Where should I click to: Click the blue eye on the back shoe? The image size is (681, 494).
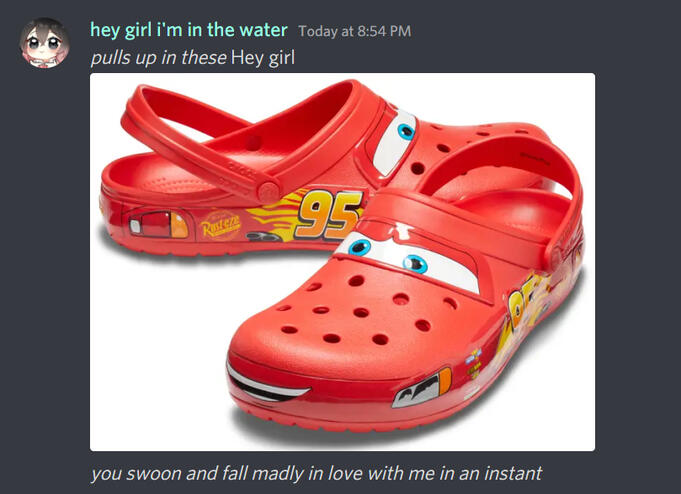[406, 131]
